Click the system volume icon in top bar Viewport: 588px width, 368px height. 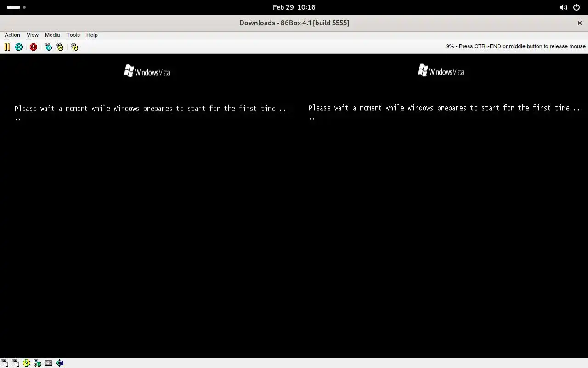click(x=563, y=7)
